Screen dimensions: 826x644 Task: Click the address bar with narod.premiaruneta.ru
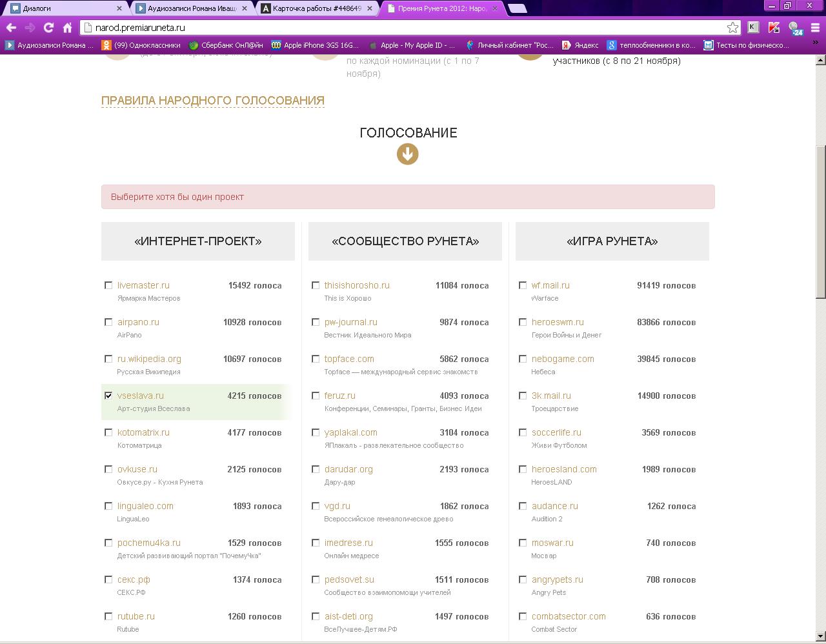point(409,28)
